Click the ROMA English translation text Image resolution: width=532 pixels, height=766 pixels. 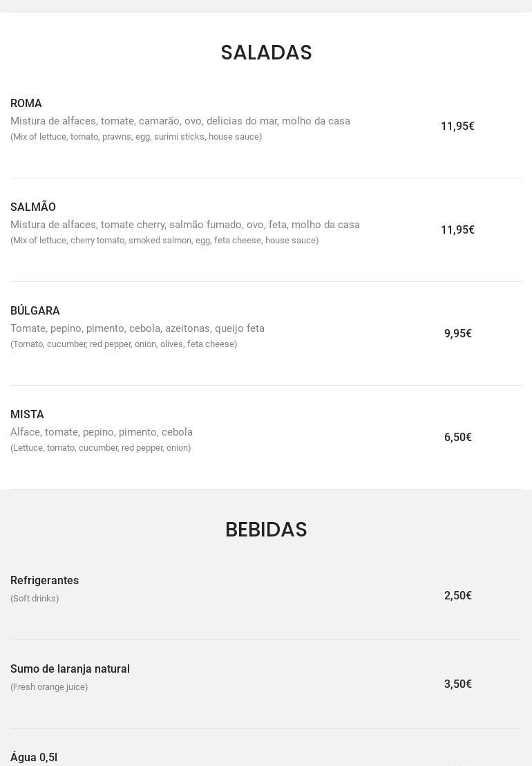click(136, 137)
